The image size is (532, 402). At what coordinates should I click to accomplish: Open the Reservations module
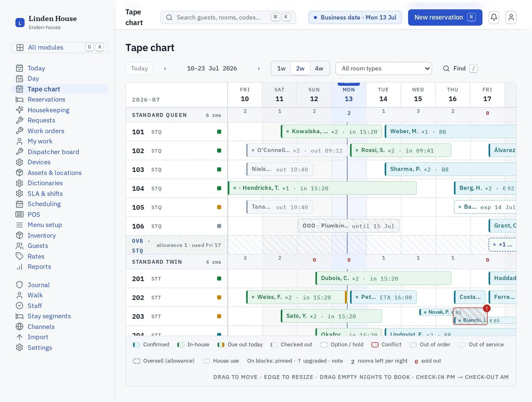coord(60,100)
